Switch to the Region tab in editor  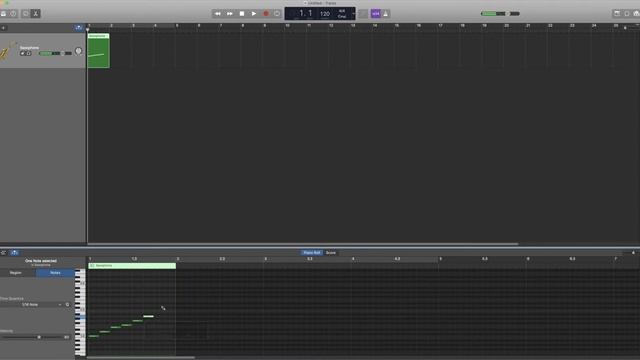click(16, 273)
